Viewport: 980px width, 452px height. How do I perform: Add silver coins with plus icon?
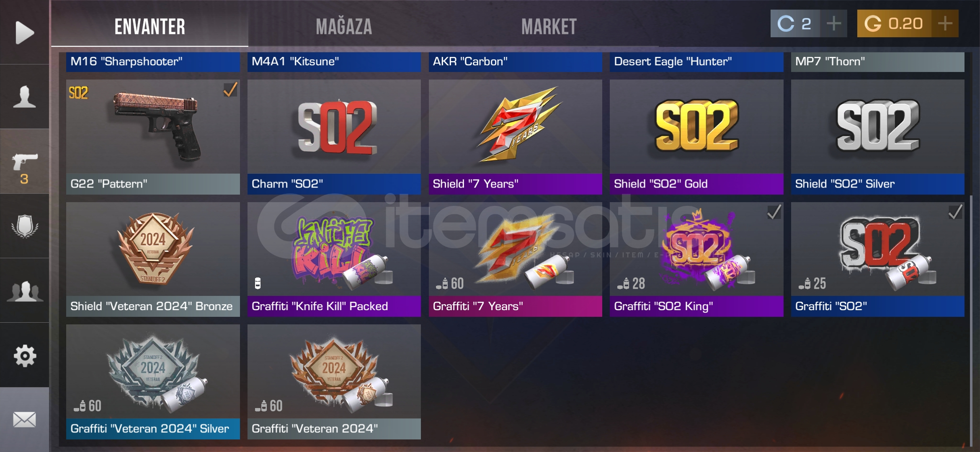pyautogui.click(x=833, y=23)
